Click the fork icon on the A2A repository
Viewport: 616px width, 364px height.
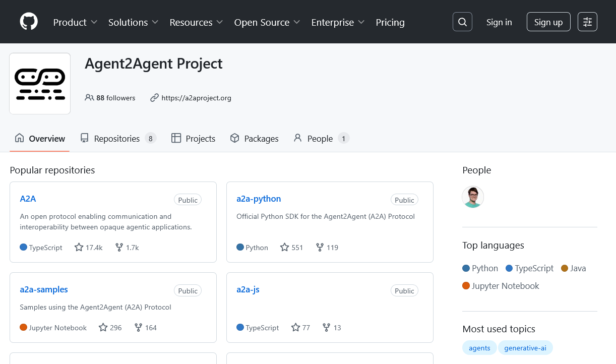click(x=119, y=248)
